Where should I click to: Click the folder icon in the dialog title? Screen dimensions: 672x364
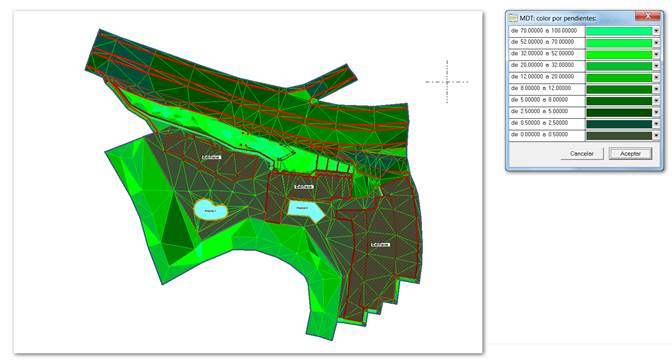coord(513,18)
